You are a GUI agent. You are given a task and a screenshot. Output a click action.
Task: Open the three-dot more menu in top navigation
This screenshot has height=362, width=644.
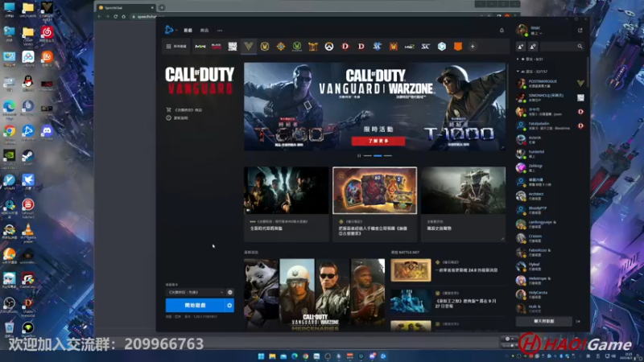pos(220,31)
